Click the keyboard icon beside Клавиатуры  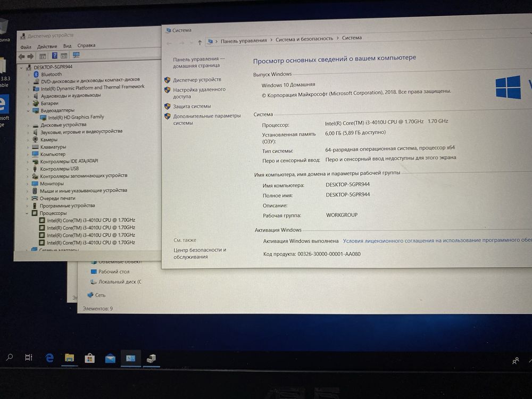pyautogui.click(x=35, y=147)
